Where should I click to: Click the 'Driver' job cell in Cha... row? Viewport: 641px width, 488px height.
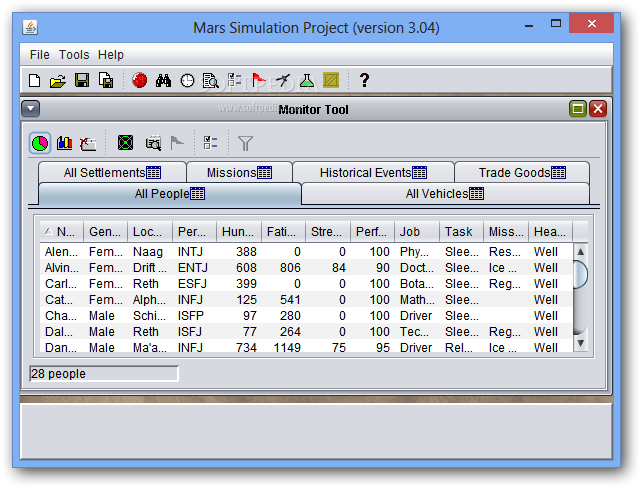click(x=417, y=316)
